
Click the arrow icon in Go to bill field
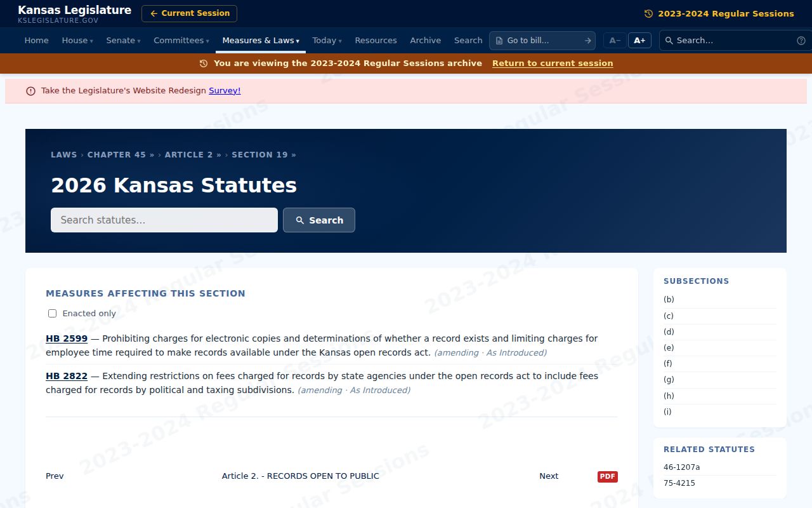tap(587, 41)
